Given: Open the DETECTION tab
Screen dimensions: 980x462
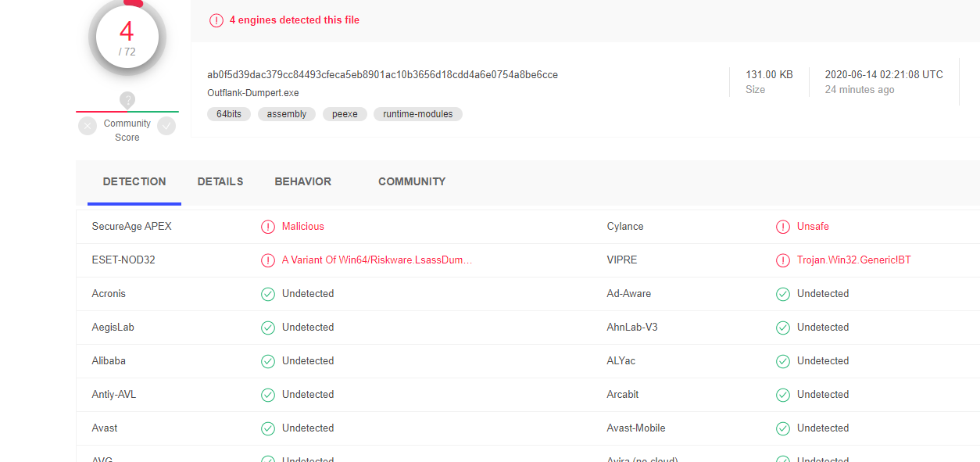Looking at the screenshot, I should 134,181.
